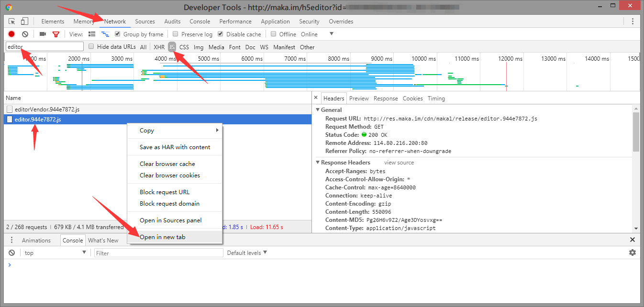Collapse the Response Headers section
Screen dimensions: 644x307
click(x=318, y=163)
